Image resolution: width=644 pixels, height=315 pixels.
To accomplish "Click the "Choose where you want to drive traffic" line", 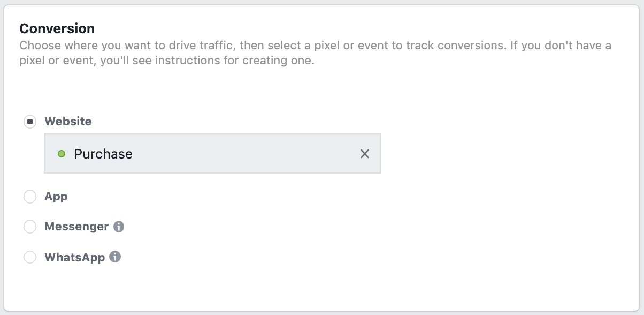I will 316,45.
